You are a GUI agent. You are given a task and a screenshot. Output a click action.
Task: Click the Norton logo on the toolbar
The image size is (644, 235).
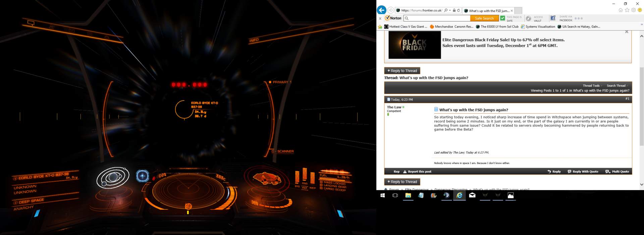tap(393, 18)
